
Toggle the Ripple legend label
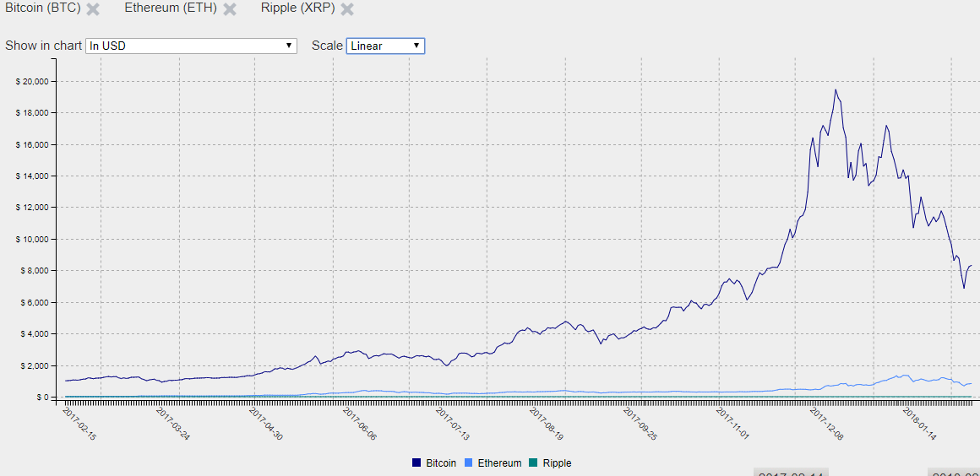click(x=557, y=463)
